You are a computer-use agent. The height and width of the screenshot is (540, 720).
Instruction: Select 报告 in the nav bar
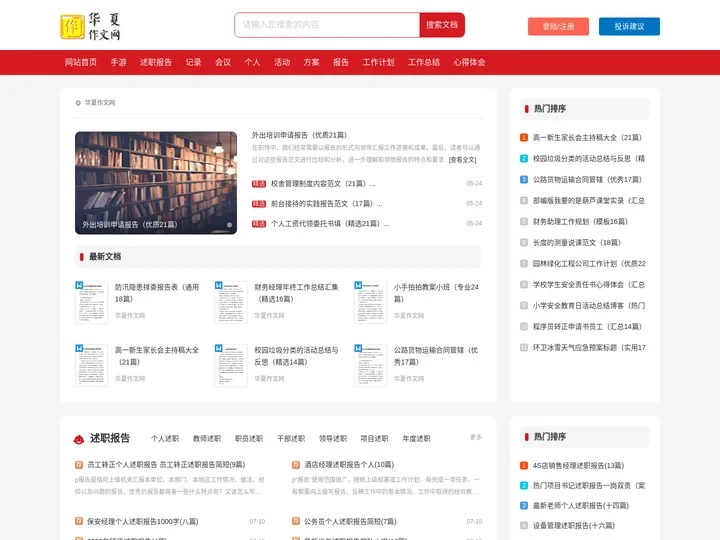(341, 62)
